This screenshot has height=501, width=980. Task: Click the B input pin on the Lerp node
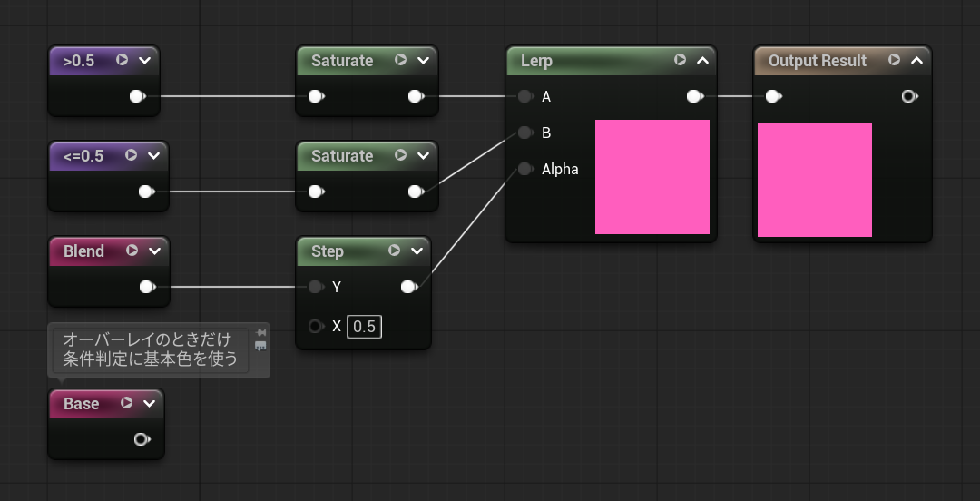525,133
